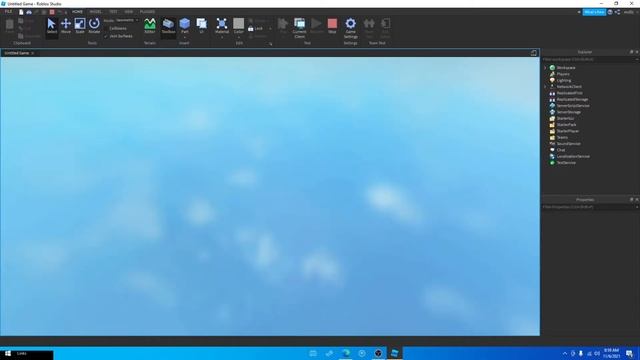Close the Untitled Game tab
The width and height of the screenshot is (640, 360).
(33, 53)
